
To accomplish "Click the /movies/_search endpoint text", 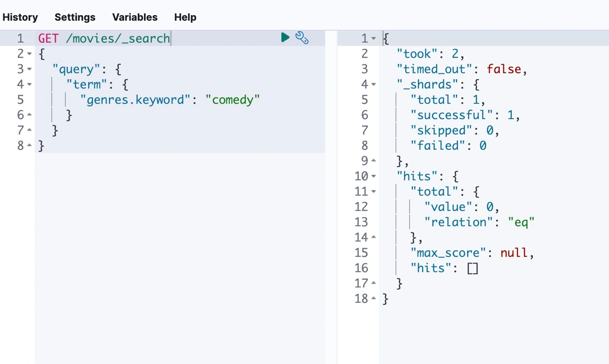I will (118, 38).
